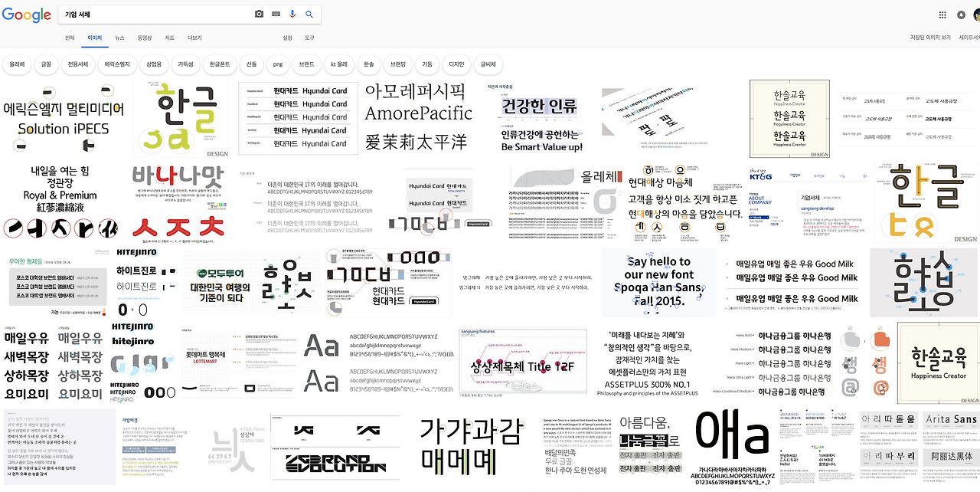
Task: Select the 이미지 tab
Action: tap(95, 38)
